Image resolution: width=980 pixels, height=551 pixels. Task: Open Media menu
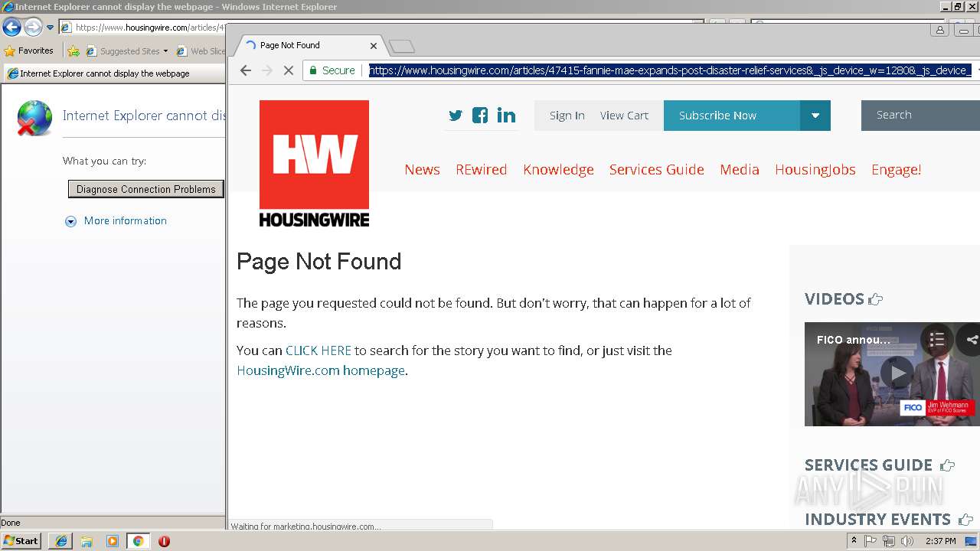click(x=739, y=170)
